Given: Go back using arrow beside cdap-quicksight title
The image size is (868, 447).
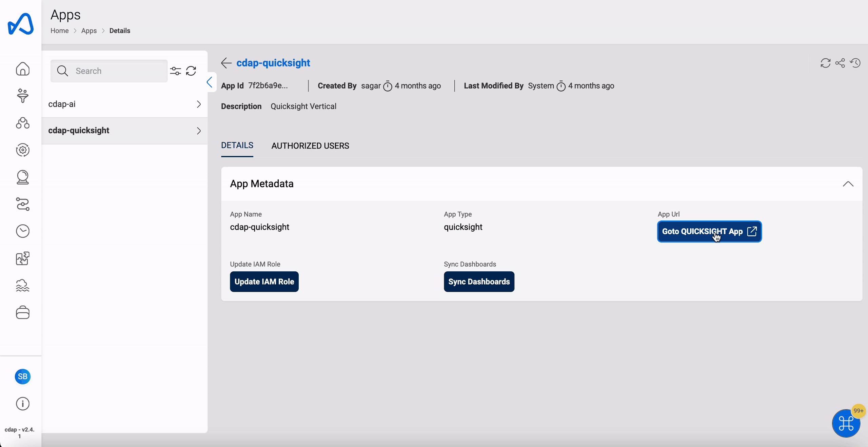Looking at the screenshot, I should (226, 63).
